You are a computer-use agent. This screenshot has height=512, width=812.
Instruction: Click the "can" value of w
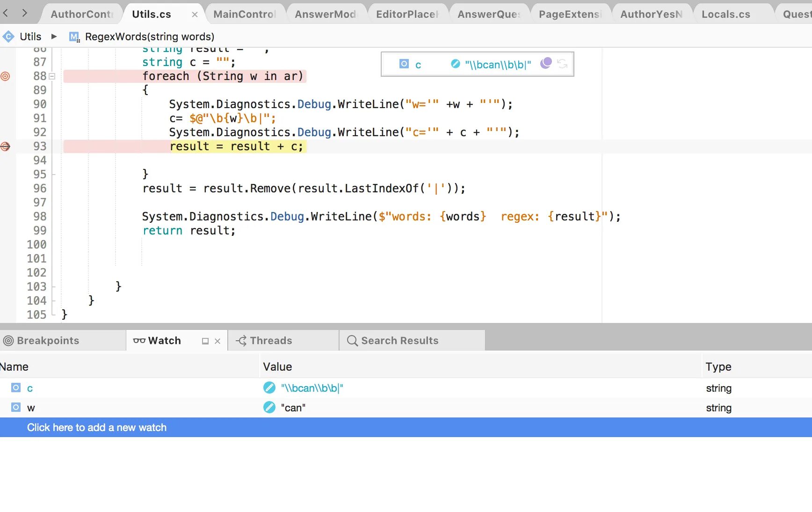point(293,408)
